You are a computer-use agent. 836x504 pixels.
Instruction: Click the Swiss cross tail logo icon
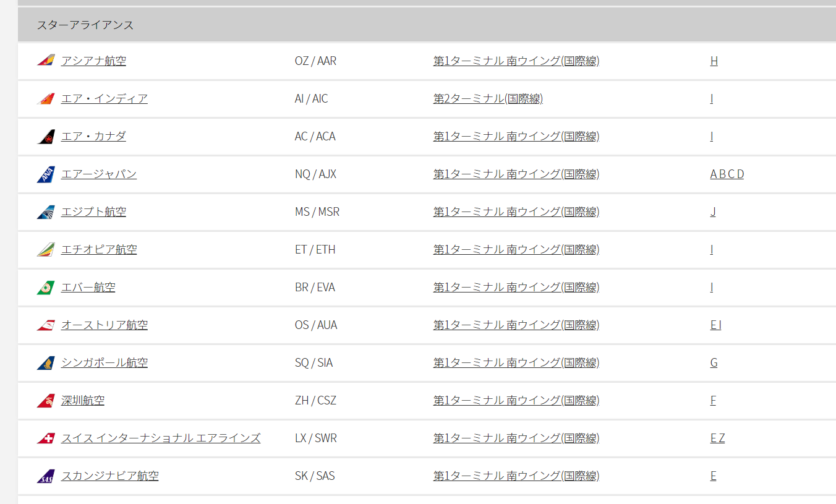(x=46, y=438)
